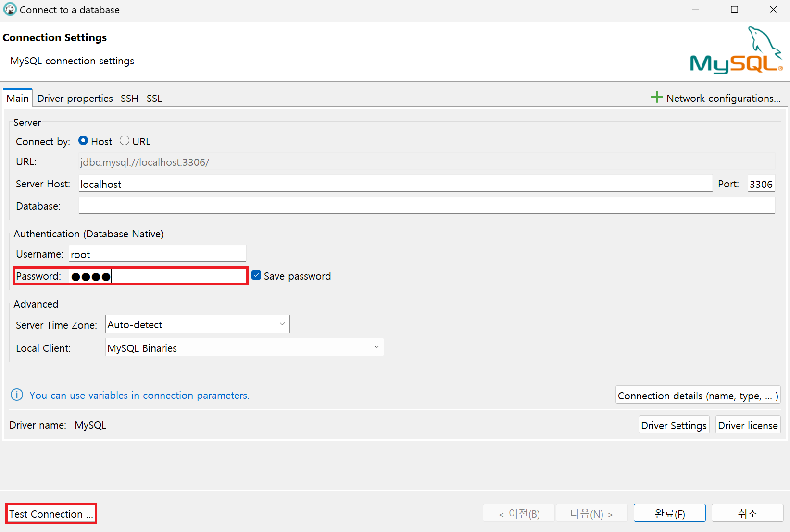Click the DBeaver app icon in title bar
The image size is (790, 532).
click(10, 10)
